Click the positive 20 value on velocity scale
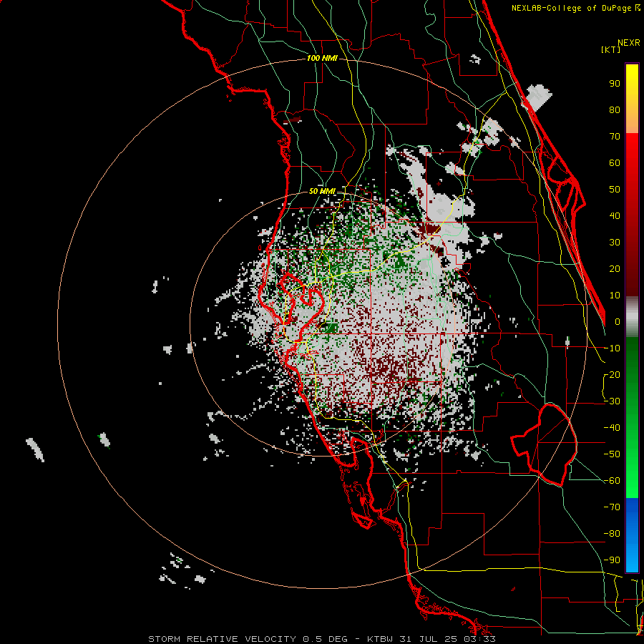644x644 pixels. (615, 269)
